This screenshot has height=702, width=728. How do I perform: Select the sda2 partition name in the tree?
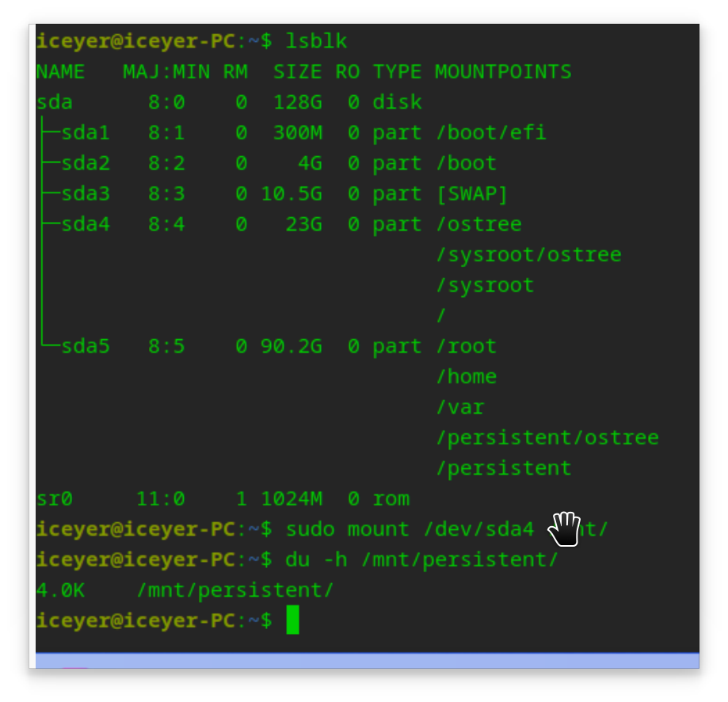coord(86,163)
